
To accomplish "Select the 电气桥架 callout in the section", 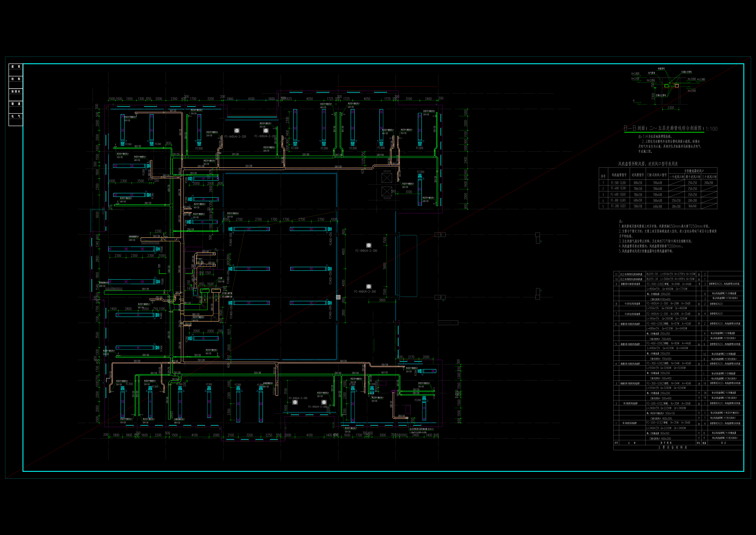I will click(652, 73).
